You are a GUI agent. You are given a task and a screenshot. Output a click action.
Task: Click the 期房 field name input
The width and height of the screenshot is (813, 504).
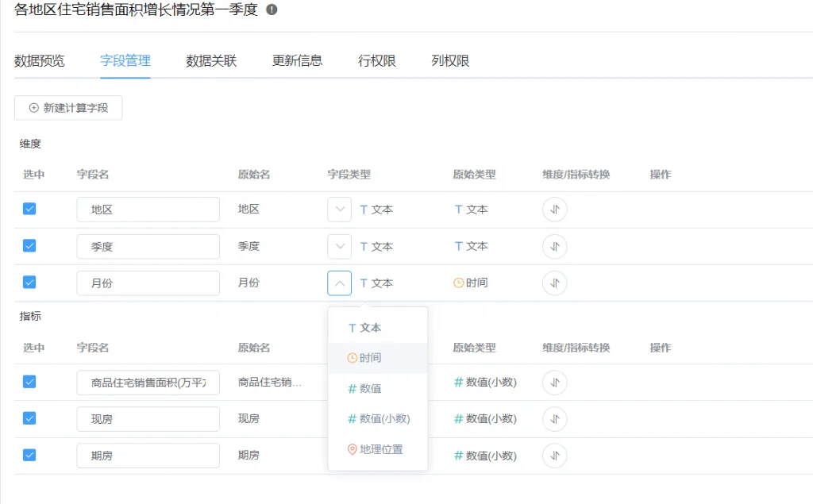[148, 456]
